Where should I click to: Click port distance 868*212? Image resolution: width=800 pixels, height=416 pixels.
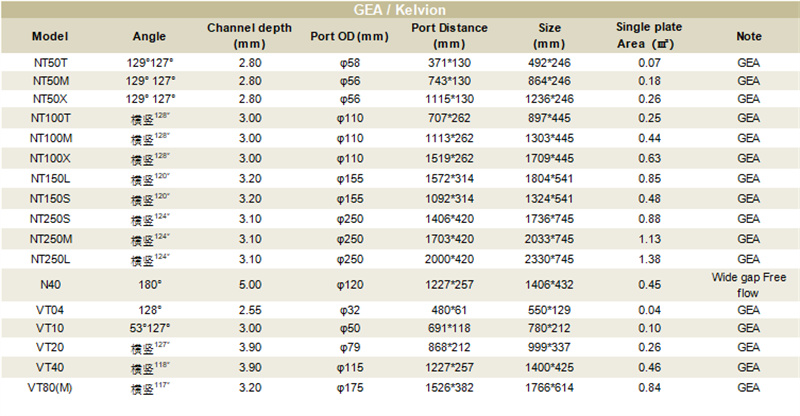click(449, 347)
